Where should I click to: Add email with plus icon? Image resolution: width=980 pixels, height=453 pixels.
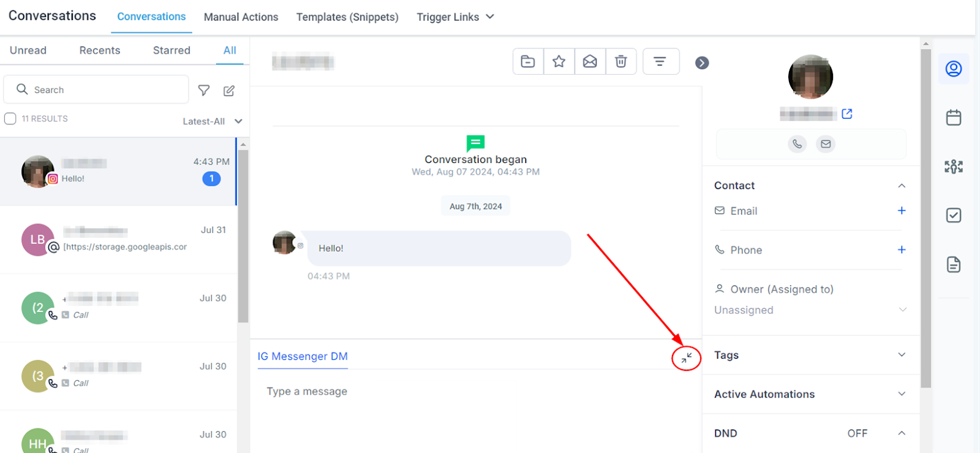coord(902,211)
